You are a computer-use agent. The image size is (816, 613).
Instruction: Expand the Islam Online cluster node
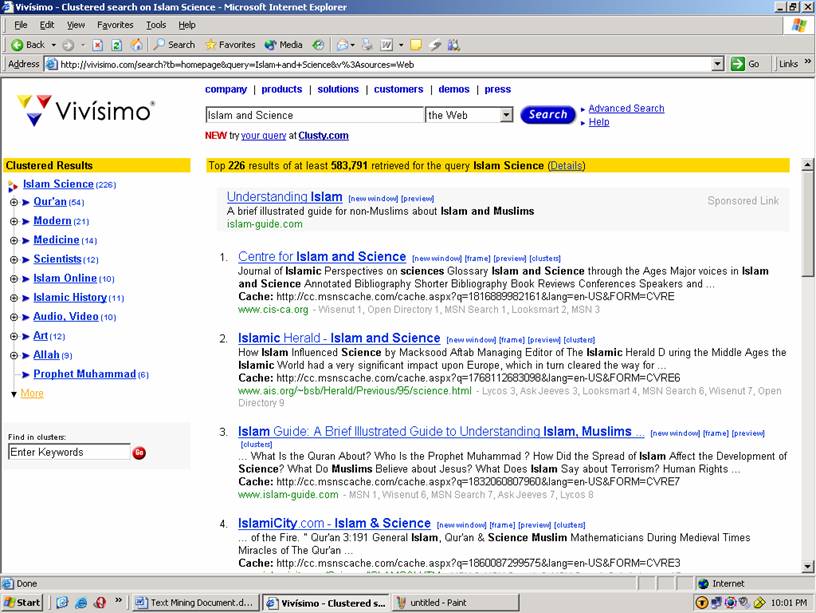point(14,279)
